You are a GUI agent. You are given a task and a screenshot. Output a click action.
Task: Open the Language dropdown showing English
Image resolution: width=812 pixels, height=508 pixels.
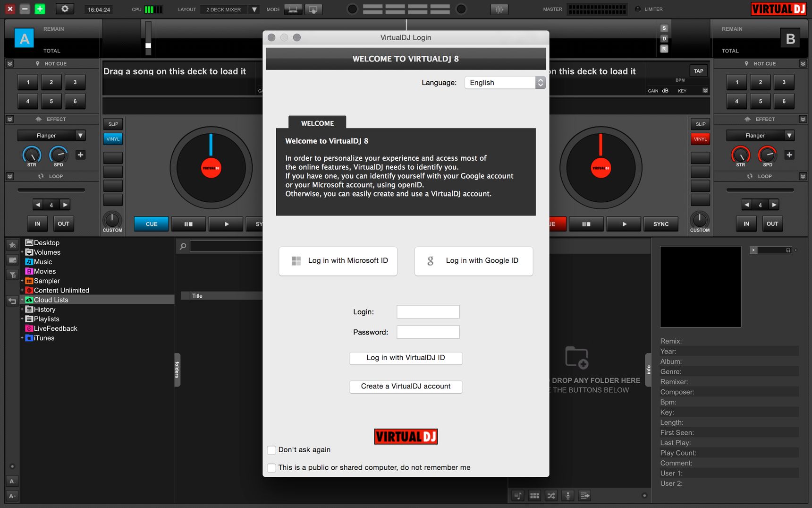click(505, 83)
